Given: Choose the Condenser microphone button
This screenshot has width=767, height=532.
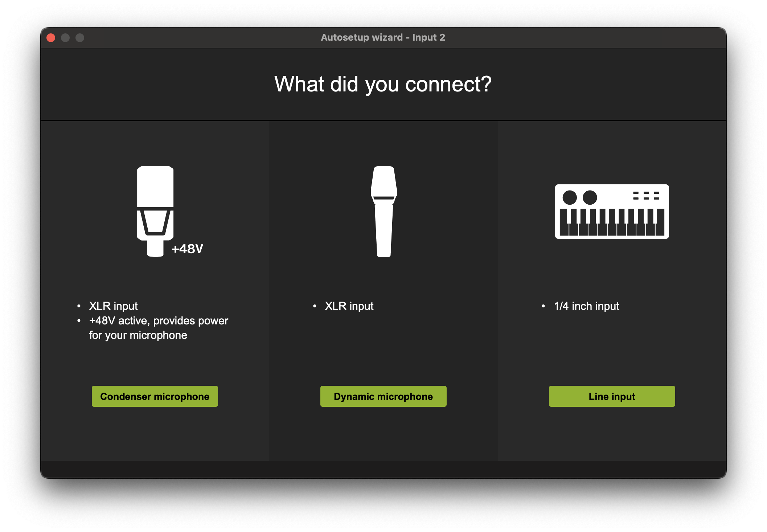Looking at the screenshot, I should (x=155, y=396).
